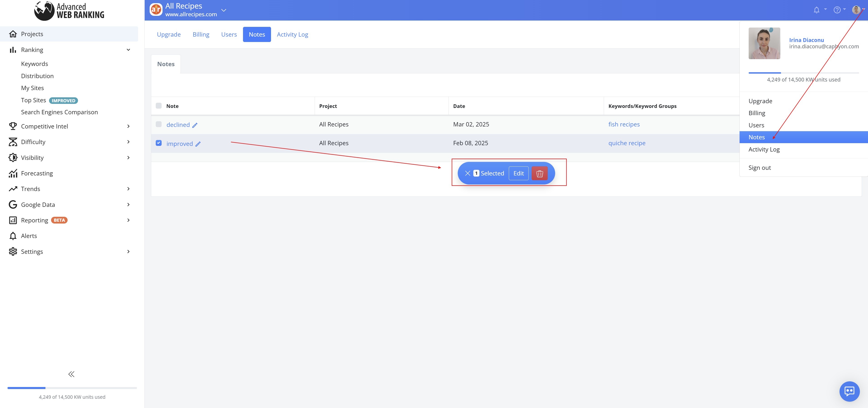Click the user avatar in top bar
This screenshot has height=408, width=868.
pyautogui.click(x=856, y=10)
